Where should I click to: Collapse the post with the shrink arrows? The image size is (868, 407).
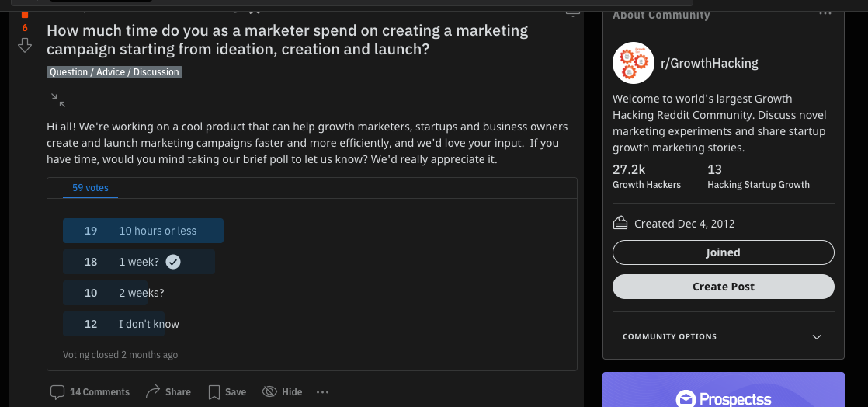[57, 99]
